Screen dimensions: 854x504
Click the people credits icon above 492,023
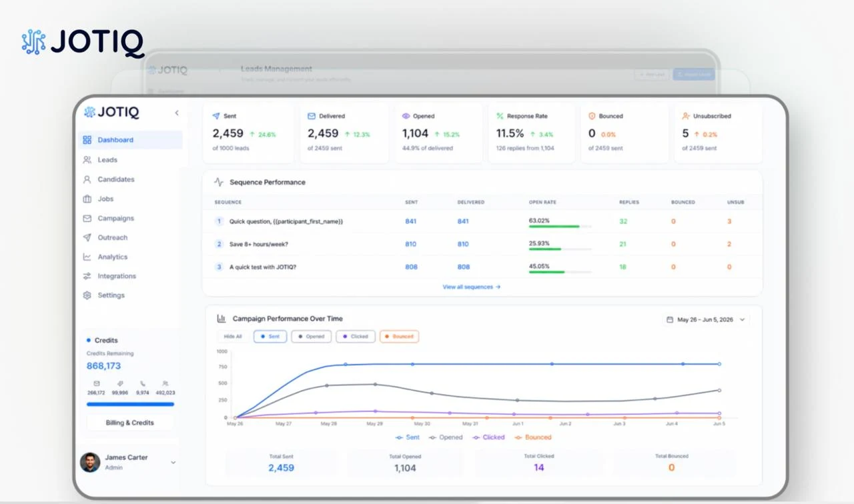click(165, 384)
